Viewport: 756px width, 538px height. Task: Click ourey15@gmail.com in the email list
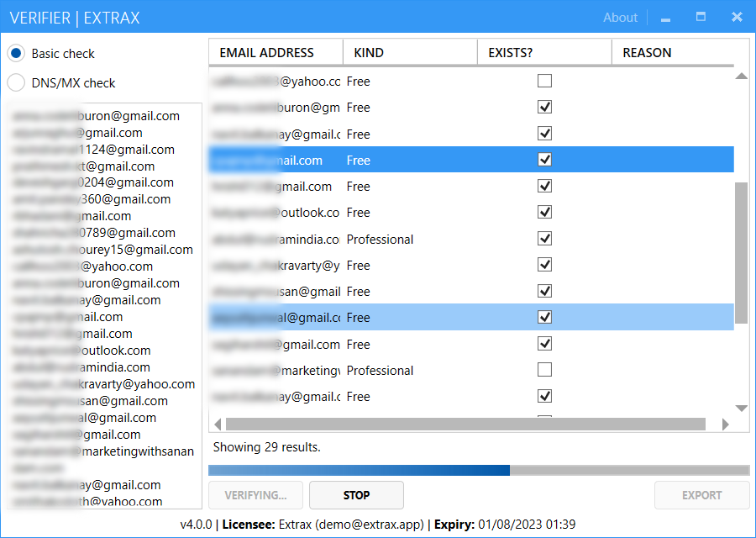102,250
